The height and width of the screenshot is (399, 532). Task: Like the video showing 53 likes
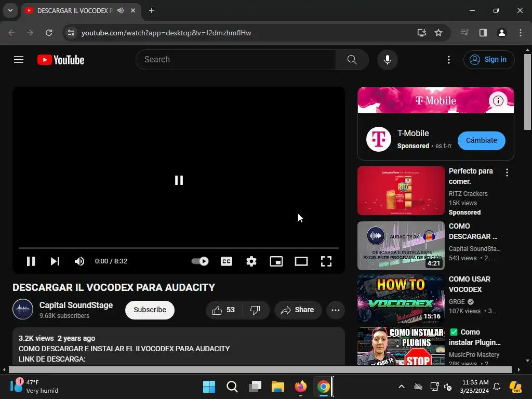[224, 310]
